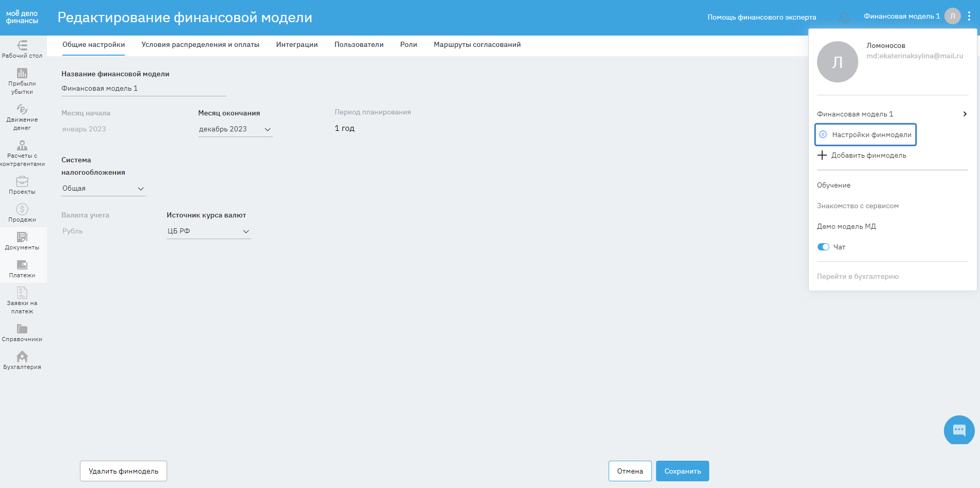Open the Платежи wallet icon
The height and width of the screenshot is (488, 980).
click(x=22, y=265)
